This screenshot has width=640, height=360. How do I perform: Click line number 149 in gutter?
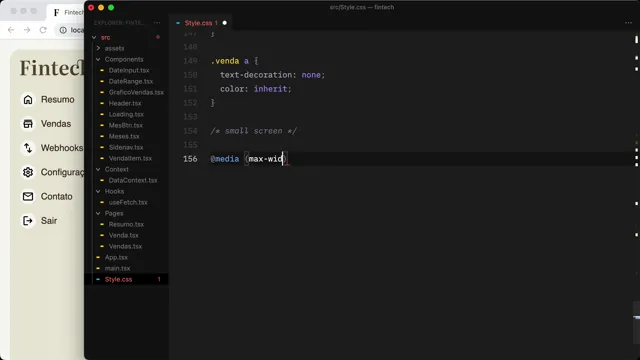tap(190, 61)
